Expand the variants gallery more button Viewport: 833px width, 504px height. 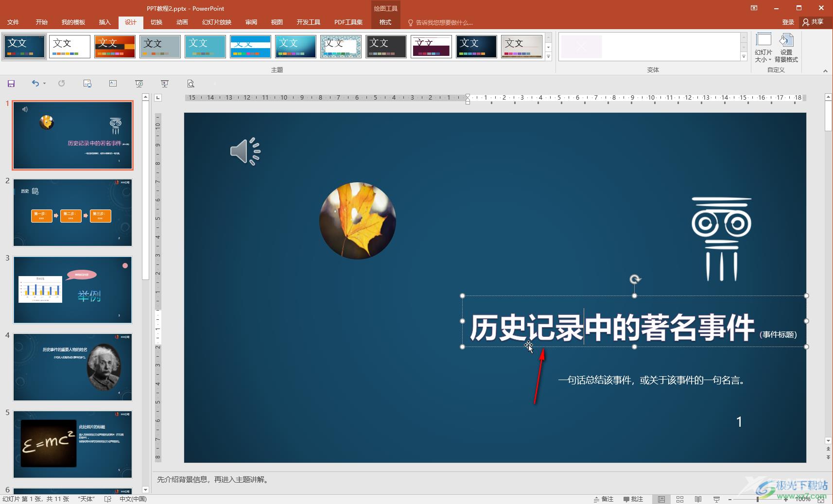(744, 56)
